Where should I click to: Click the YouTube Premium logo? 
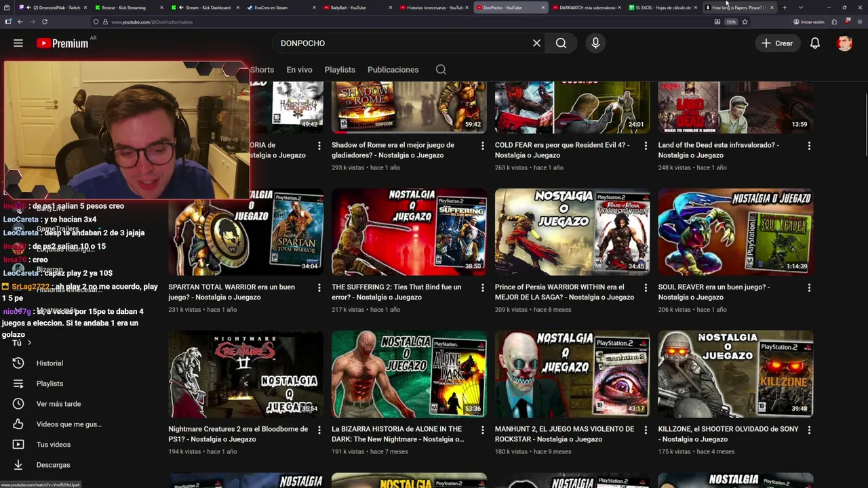point(62,43)
